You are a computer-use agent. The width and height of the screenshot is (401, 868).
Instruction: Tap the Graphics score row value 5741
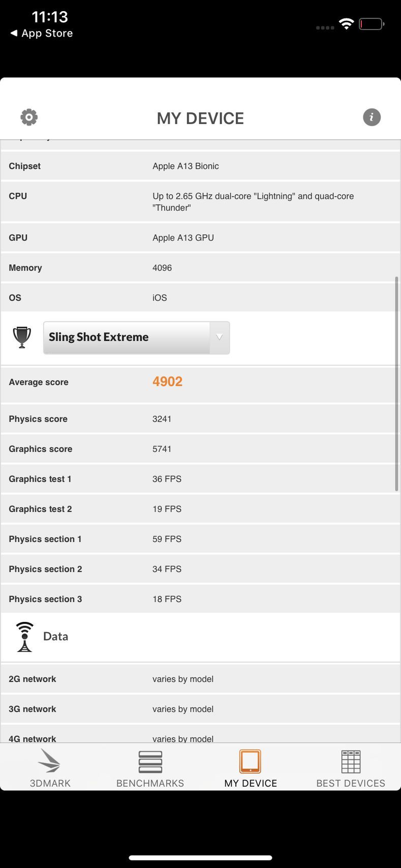162,449
